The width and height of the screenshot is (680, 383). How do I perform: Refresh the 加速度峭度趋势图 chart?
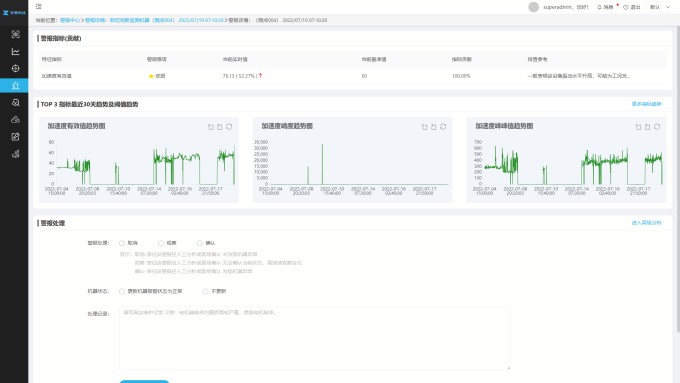click(x=443, y=127)
